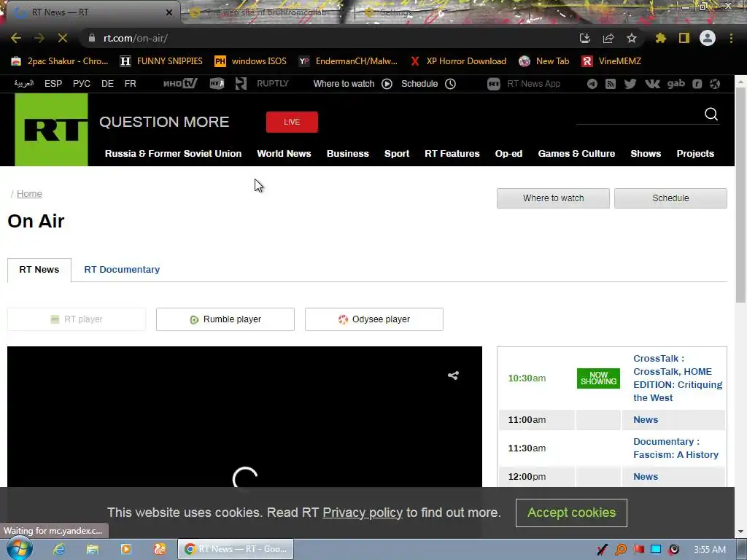Screen dimensions: 747x560
Task: Choose the Odysee player
Action: pyautogui.click(x=374, y=319)
